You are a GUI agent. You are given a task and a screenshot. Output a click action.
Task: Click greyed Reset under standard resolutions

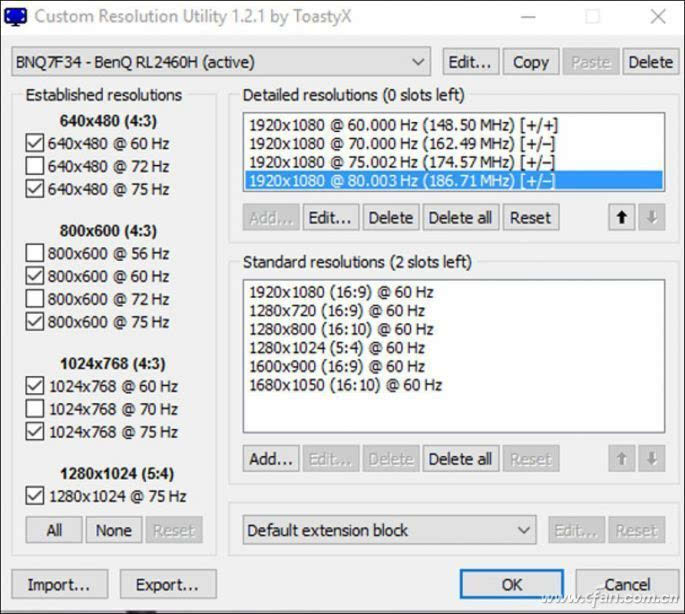tap(531, 458)
